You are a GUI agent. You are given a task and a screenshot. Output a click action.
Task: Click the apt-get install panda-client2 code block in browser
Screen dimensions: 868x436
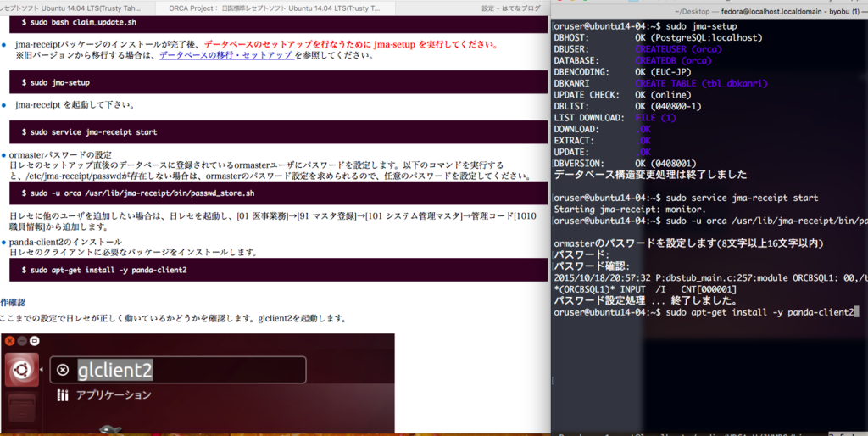click(x=279, y=270)
